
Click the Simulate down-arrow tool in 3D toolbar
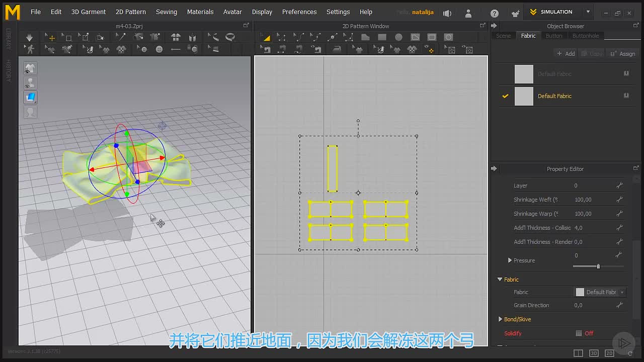pos(29,38)
